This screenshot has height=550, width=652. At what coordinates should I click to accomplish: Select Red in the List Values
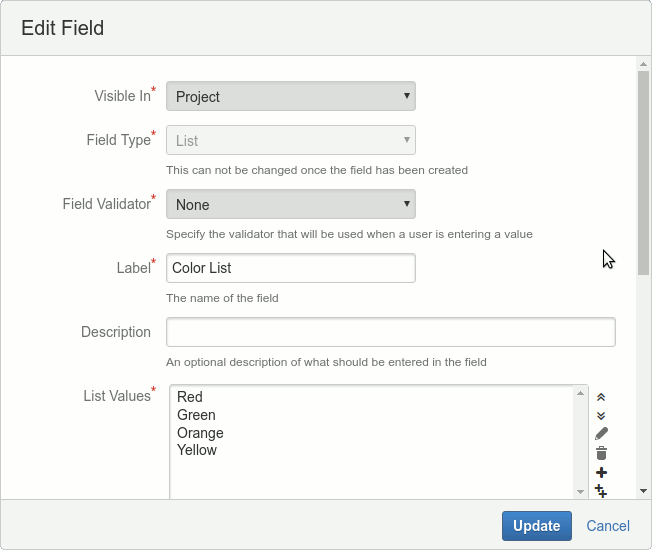190,397
